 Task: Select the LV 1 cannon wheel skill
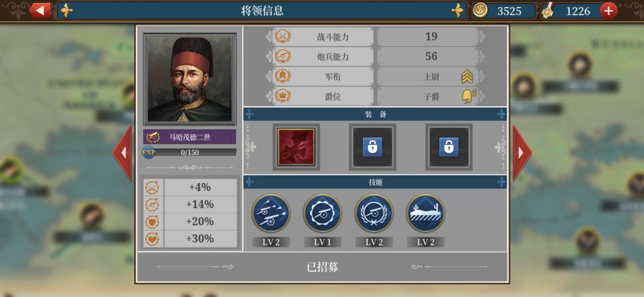click(323, 213)
